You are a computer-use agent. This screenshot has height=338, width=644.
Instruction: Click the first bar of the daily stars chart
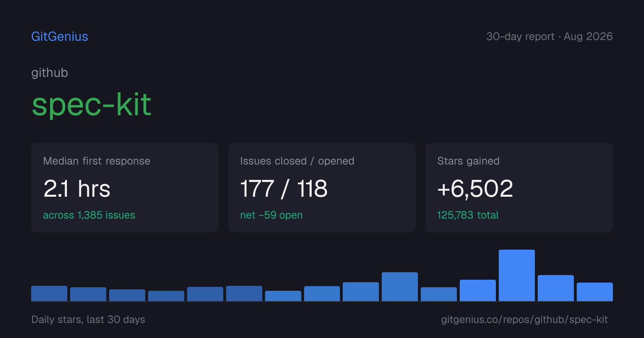pos(49,293)
